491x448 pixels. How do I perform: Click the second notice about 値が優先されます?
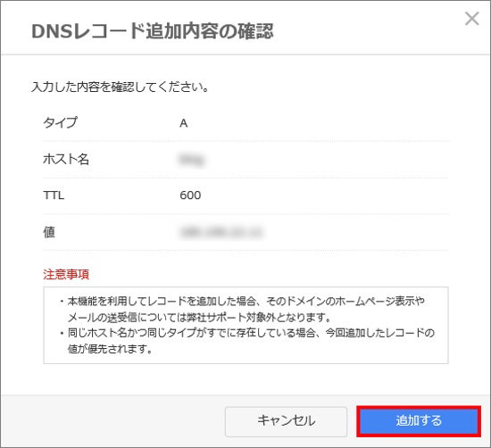point(247,341)
